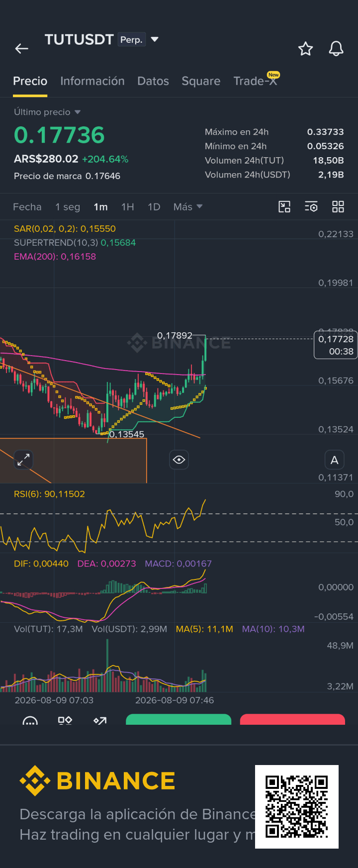Screen dimensions: 358x868
Task: Click the Perp. contract badge
Action: [131, 40]
